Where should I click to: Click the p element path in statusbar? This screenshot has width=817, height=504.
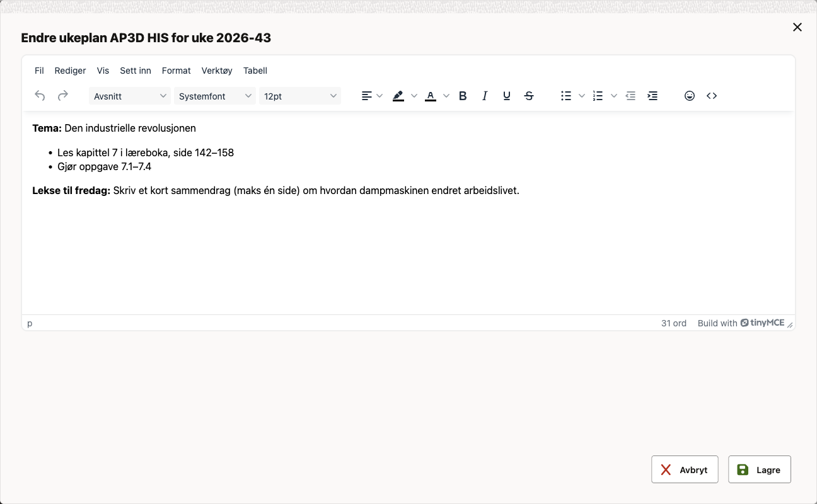[30, 323]
